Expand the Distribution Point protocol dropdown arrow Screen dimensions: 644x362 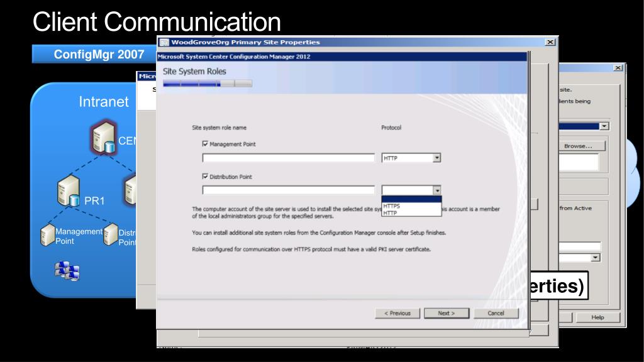[x=437, y=190]
